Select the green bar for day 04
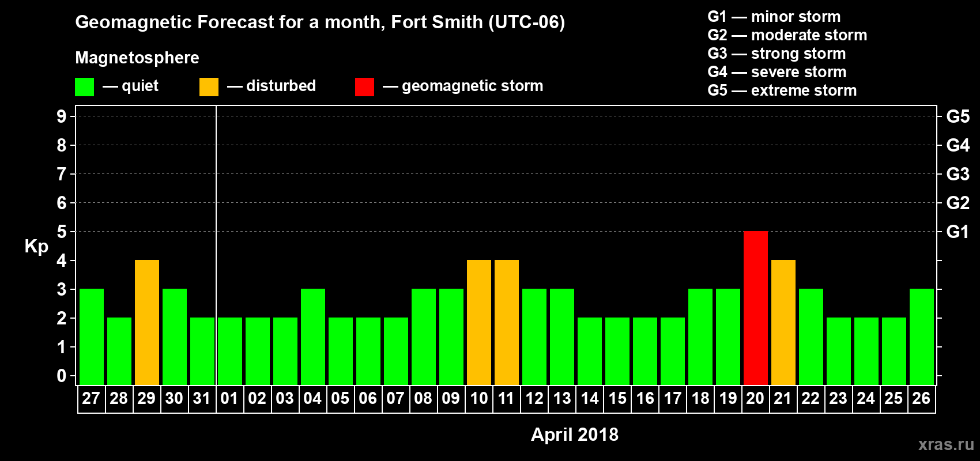This screenshot has width=980, height=461. point(312,337)
